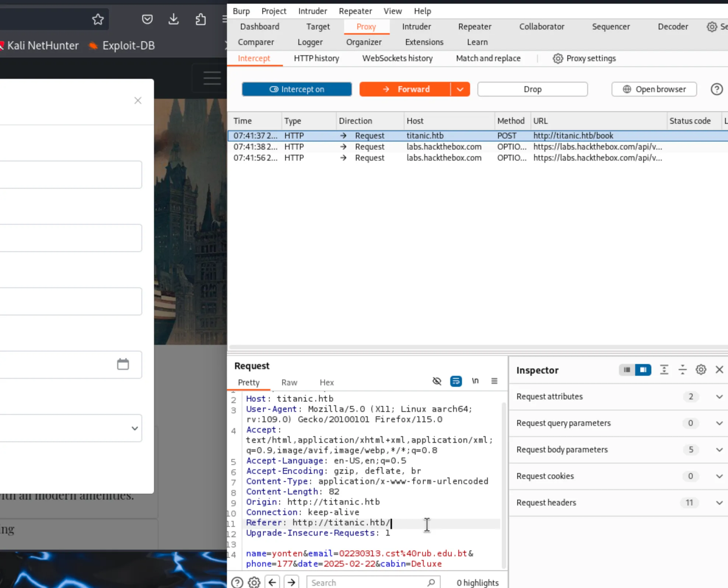Go to previous search match arrow
The image size is (728, 588).
click(272, 582)
